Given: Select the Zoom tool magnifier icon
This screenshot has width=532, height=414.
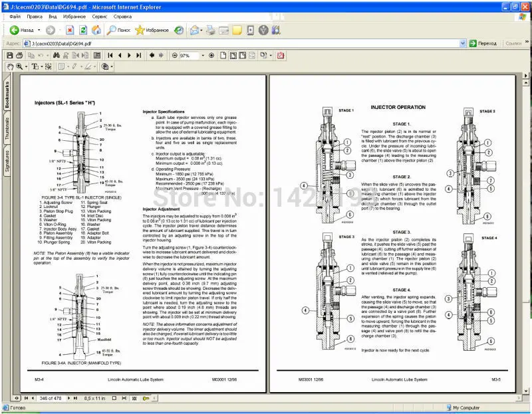Looking at the screenshot, I should pos(19,66).
